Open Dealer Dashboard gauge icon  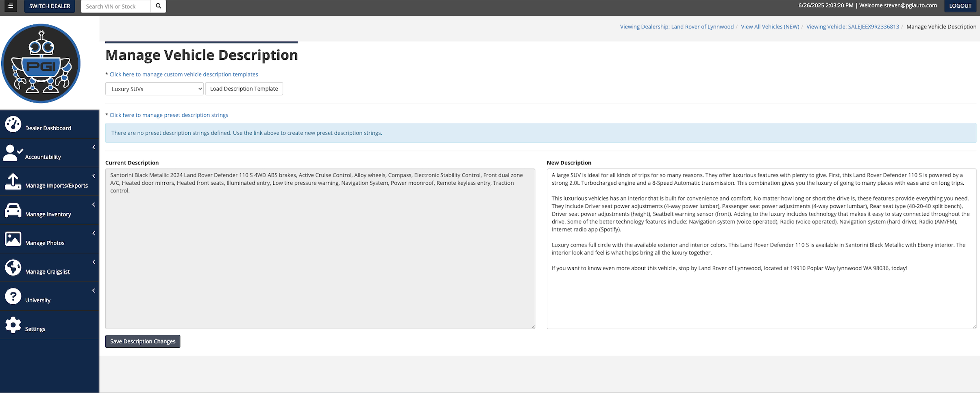[x=13, y=124]
